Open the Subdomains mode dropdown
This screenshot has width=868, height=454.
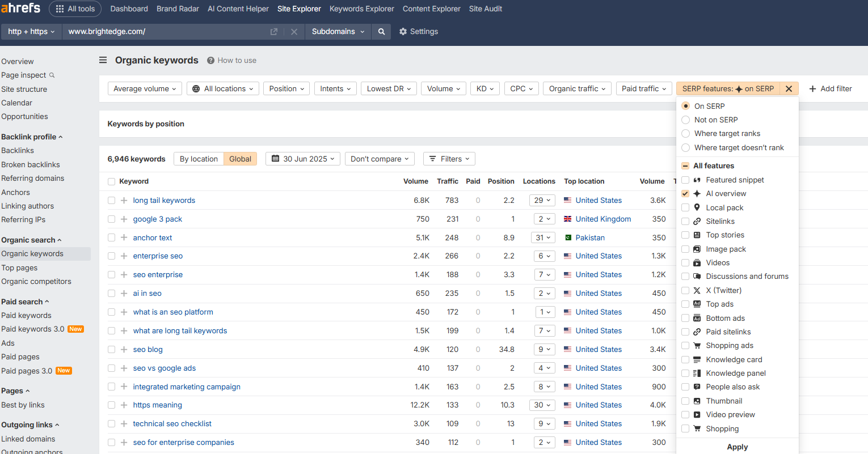tap(338, 32)
